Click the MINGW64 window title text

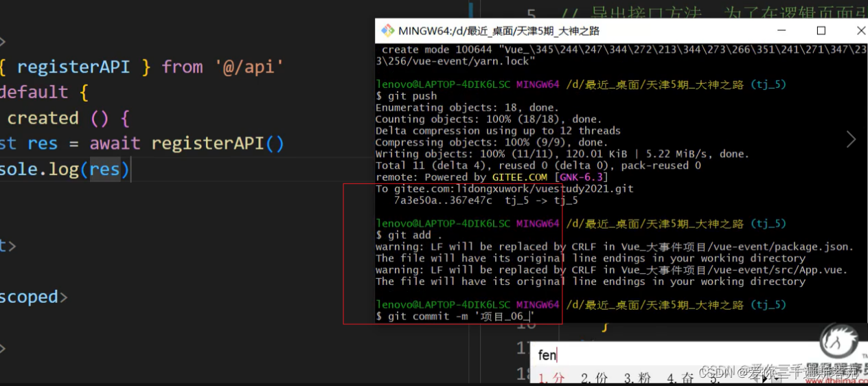499,31
